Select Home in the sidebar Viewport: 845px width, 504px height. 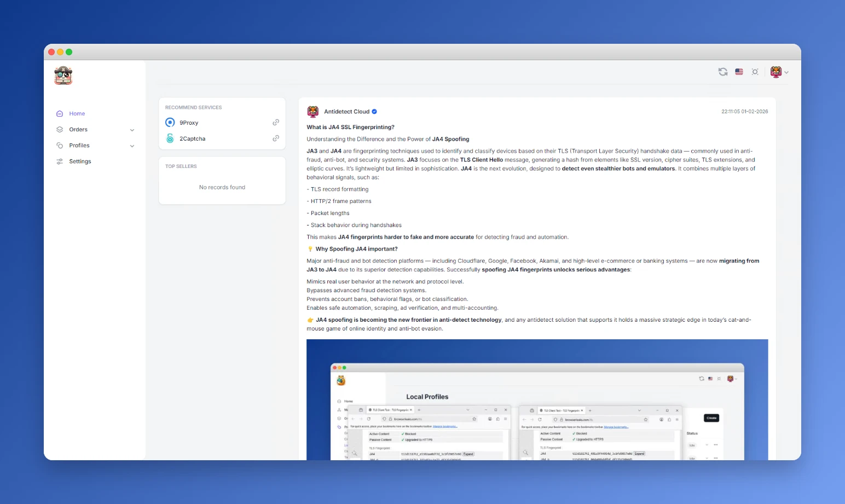click(x=77, y=113)
